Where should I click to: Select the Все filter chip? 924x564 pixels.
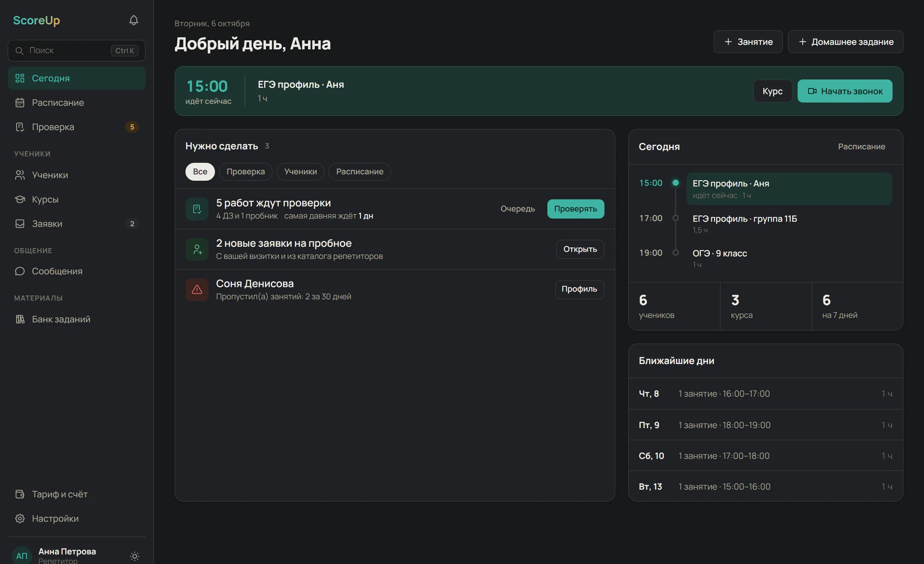point(200,172)
